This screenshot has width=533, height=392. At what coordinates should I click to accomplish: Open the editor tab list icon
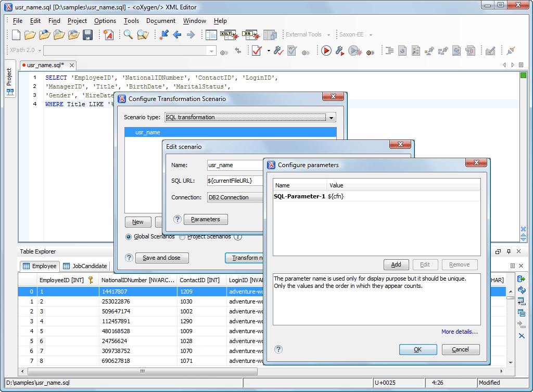[521, 65]
